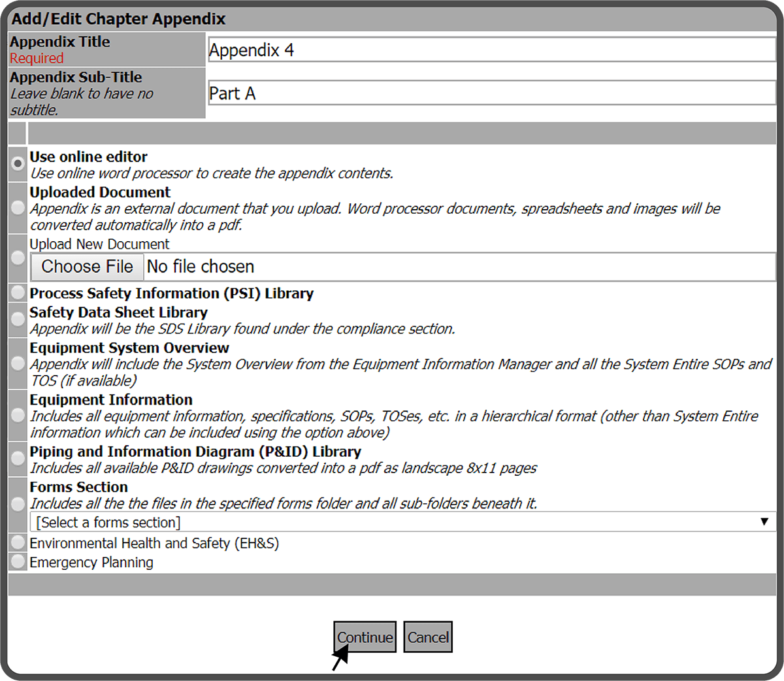Viewport: 784px width, 681px height.
Task: Click the 'Emergency Planning' label
Action: [91, 562]
